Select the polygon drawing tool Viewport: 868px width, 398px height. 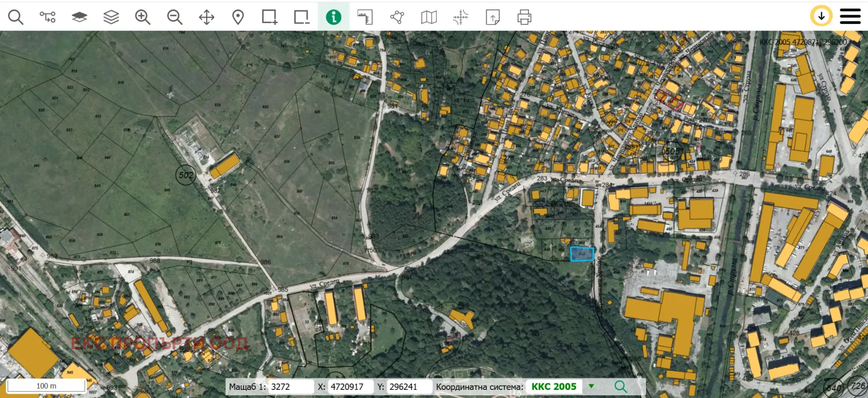(397, 17)
